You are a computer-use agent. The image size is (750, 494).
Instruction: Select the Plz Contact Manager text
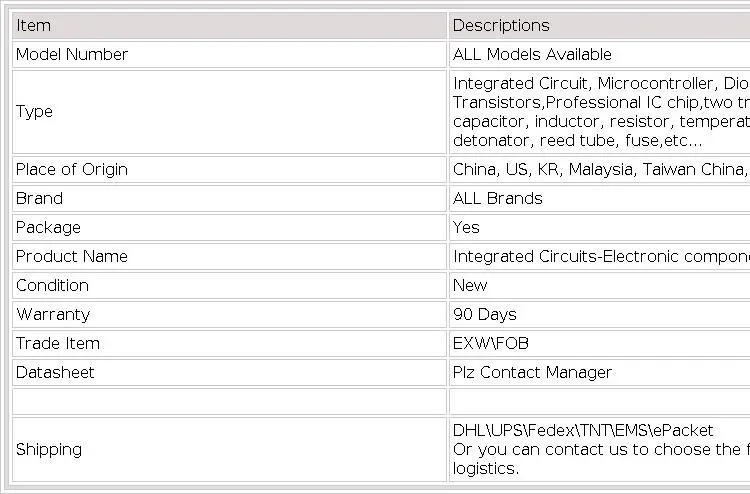[x=532, y=373]
